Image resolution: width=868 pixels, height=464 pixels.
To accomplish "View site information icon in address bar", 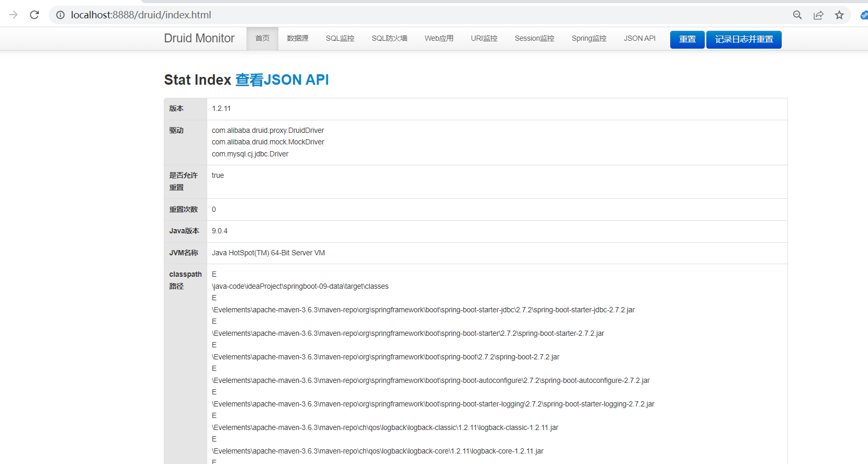I will coord(61,15).
